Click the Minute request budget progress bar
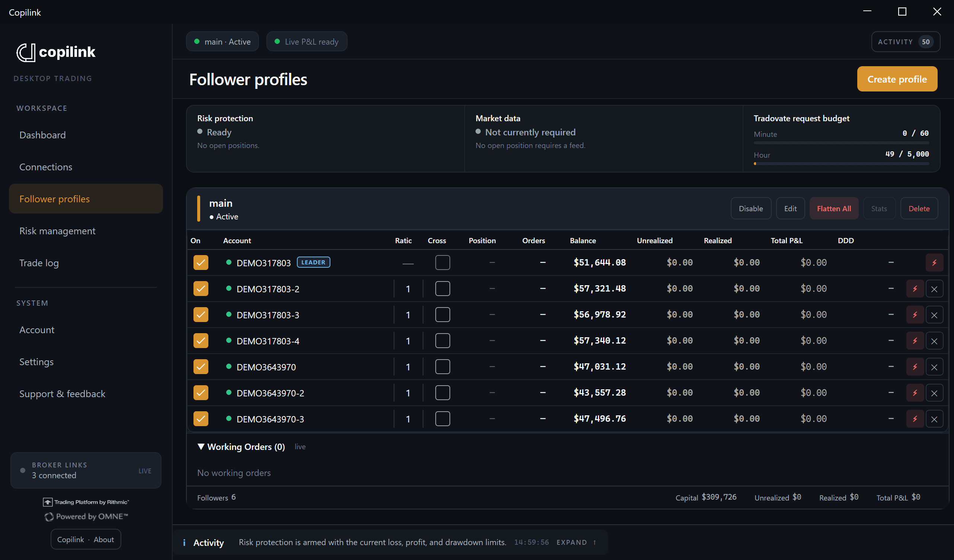 click(841, 143)
